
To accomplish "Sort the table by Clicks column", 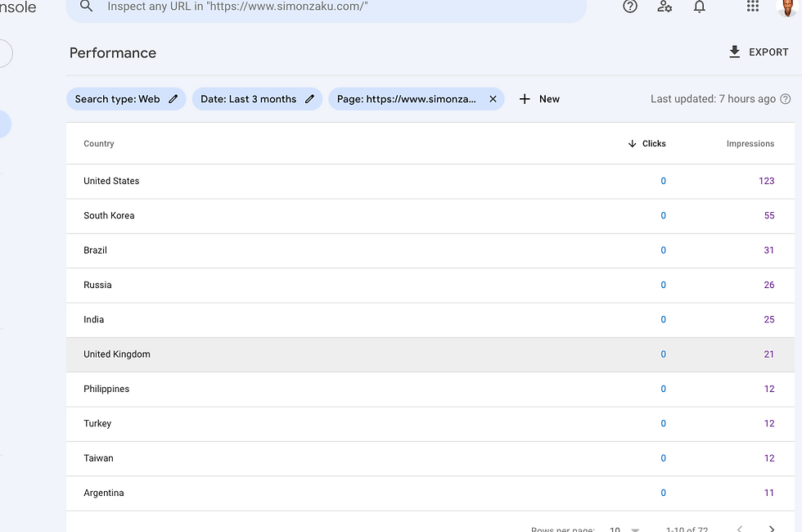I will coord(647,144).
